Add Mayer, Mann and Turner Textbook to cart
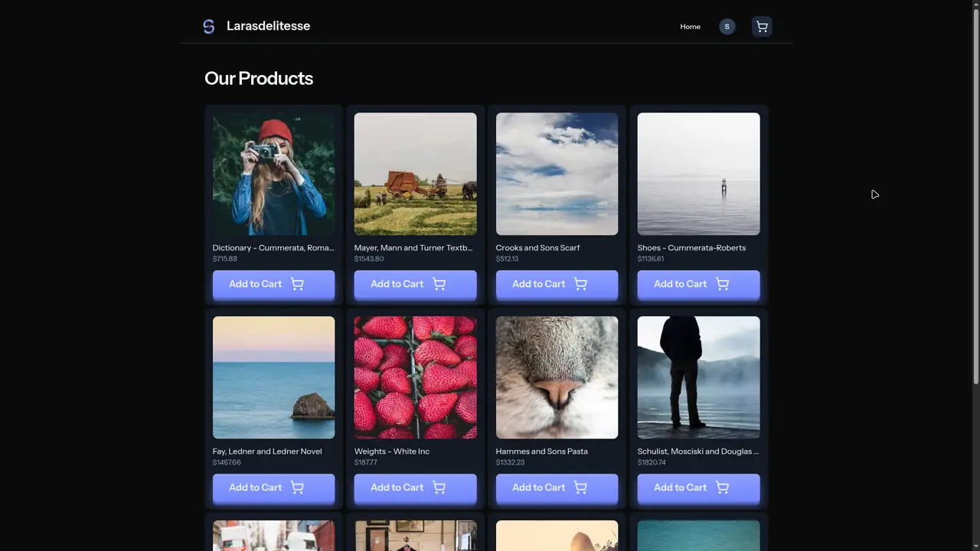980x551 pixels. coord(415,284)
